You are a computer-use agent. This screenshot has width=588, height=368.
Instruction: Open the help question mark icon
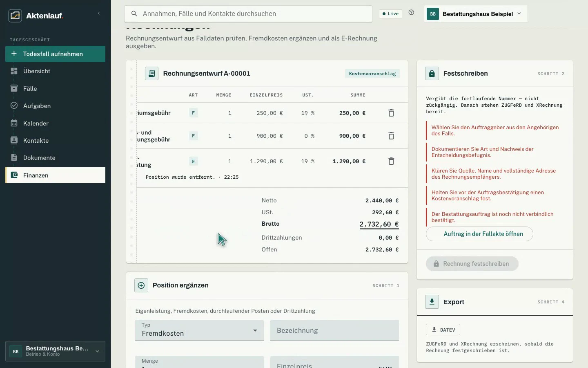pos(411,13)
